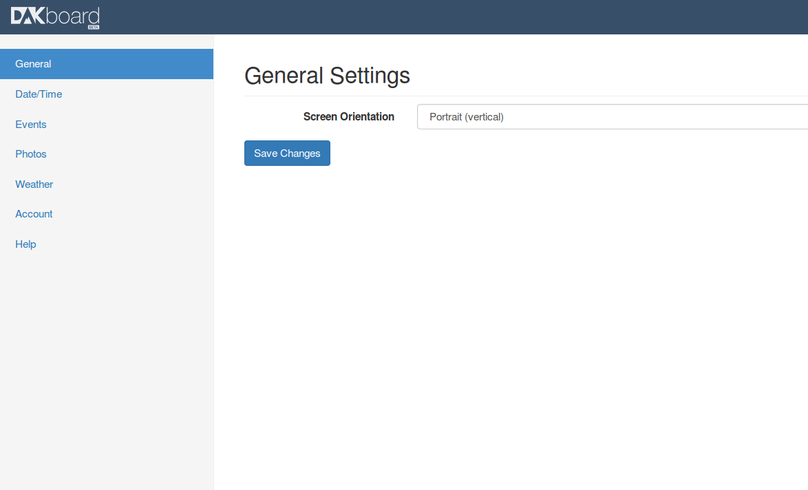Open the Account page
Viewport: 808px width, 490px height.
tap(34, 214)
